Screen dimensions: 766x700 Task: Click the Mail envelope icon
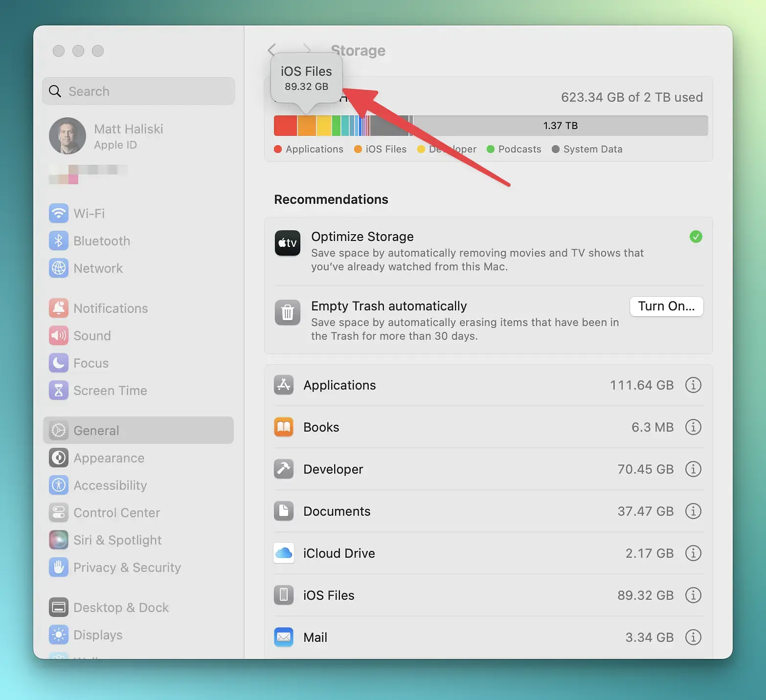click(x=284, y=637)
